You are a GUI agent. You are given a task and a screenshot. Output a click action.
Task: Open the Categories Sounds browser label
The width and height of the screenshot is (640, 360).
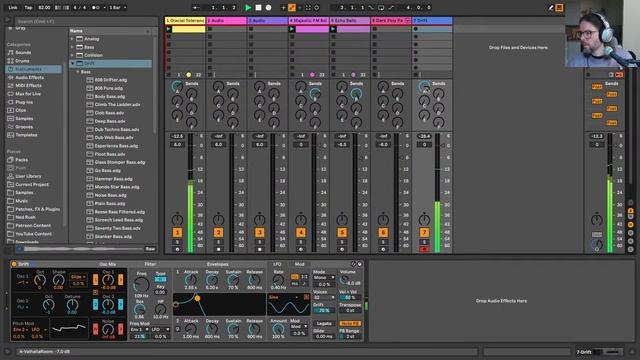23,53
